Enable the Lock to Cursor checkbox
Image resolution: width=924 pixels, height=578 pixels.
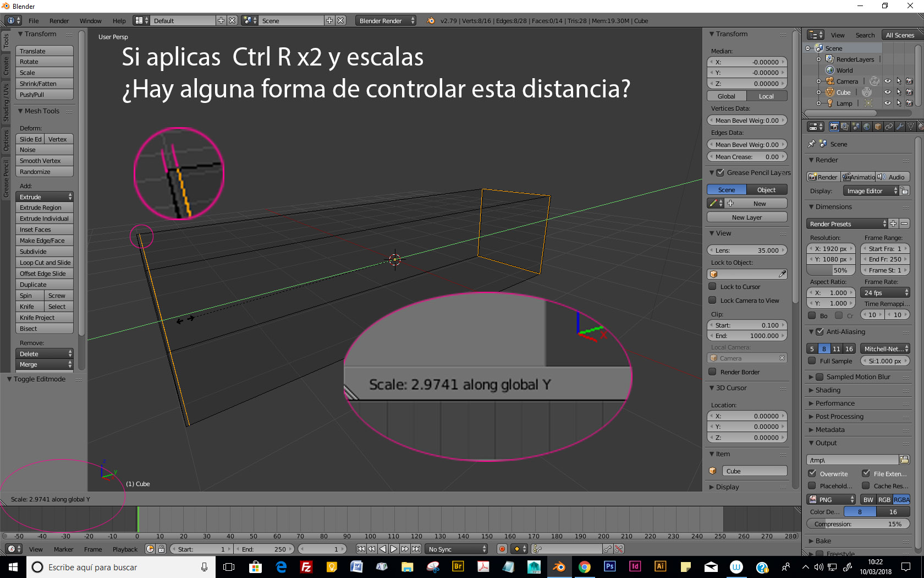tap(712, 286)
